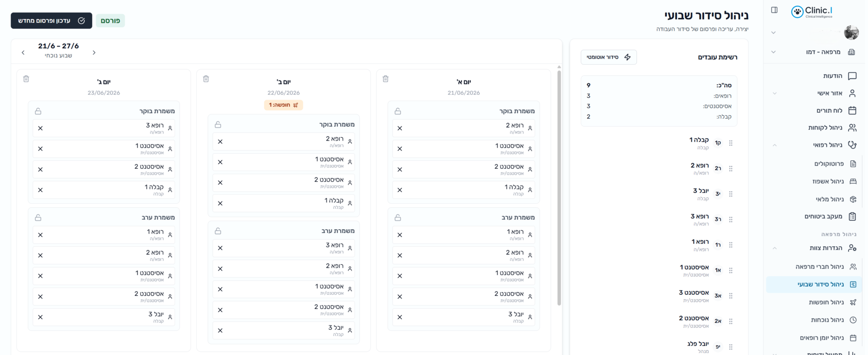Viewport: 868px width, 355px height.
Task: Click the מעקב ביטוחים clipboard icon
Action: tap(852, 216)
